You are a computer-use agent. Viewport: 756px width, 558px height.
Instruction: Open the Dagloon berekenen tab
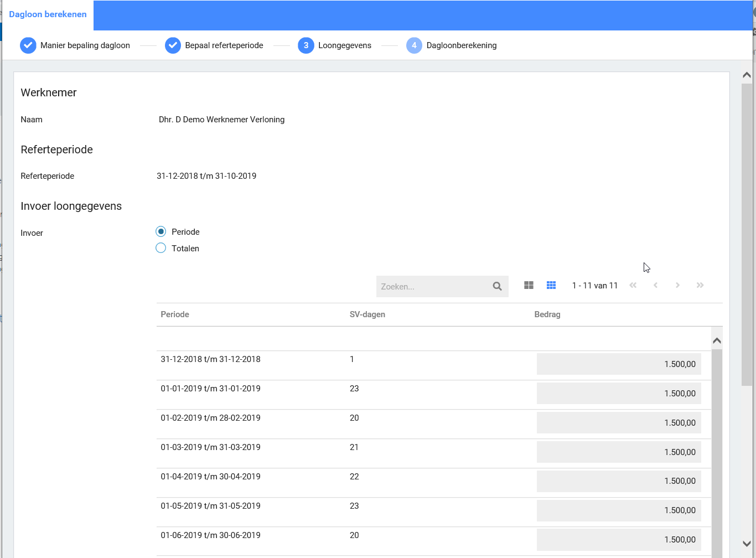[x=48, y=14]
